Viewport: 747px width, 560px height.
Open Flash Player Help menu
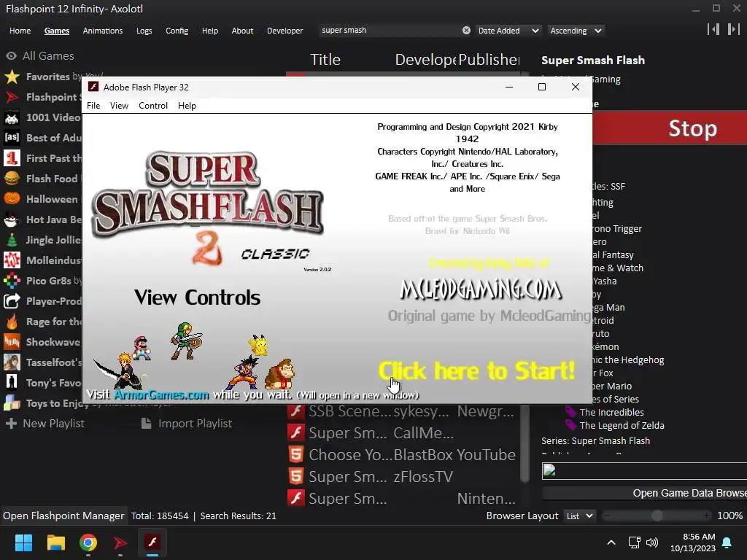click(187, 106)
